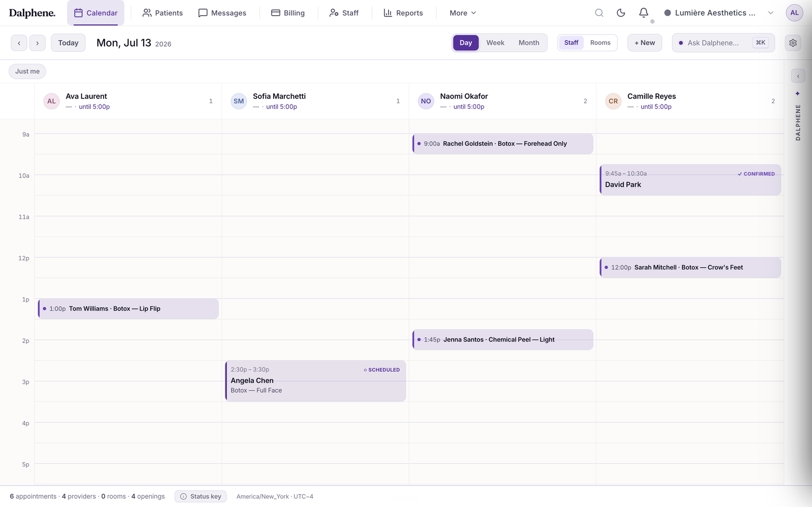Switch to Week view
Viewport: 812px width, 507px height.
(x=495, y=43)
